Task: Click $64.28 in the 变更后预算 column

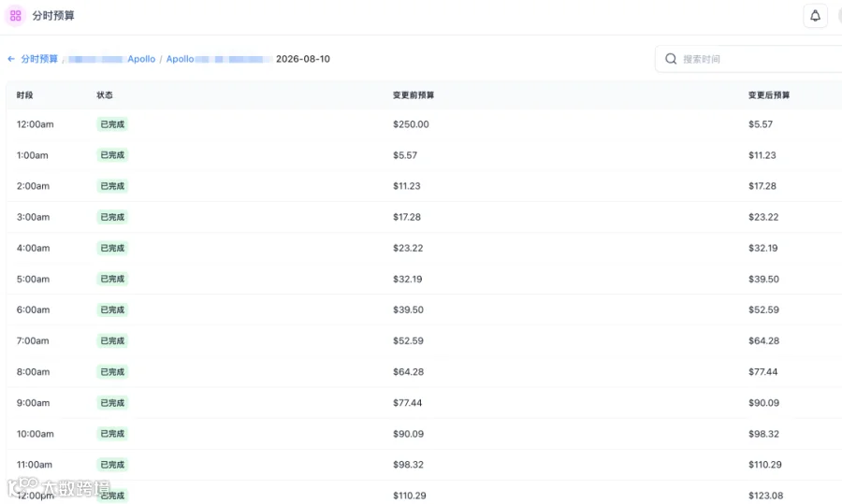Action: 763,340
